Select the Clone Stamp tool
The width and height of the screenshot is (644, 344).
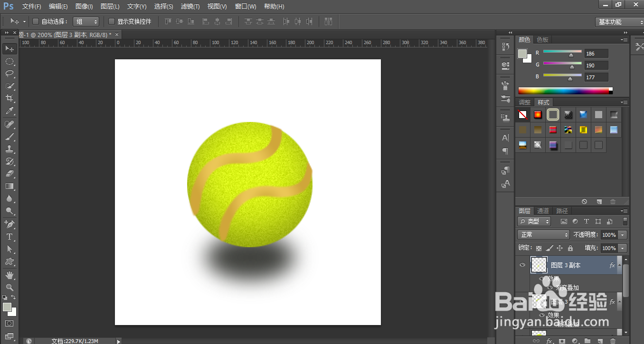pos(9,149)
